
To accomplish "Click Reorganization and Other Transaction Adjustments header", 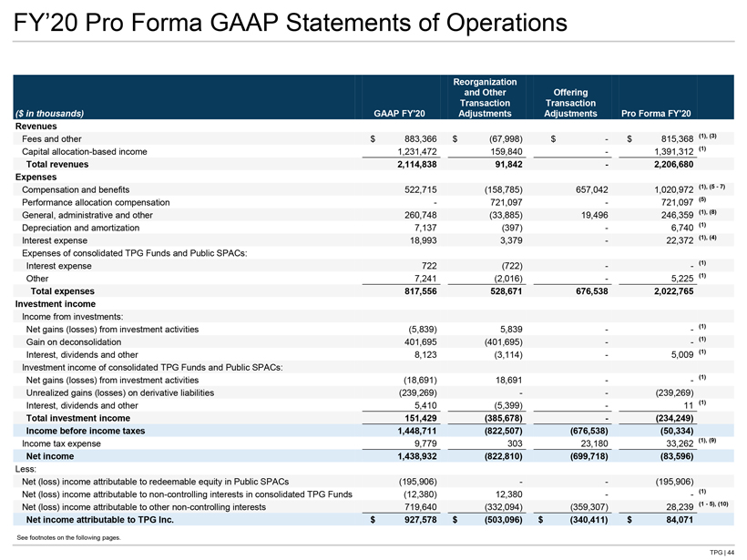I will pyautogui.click(x=485, y=97).
